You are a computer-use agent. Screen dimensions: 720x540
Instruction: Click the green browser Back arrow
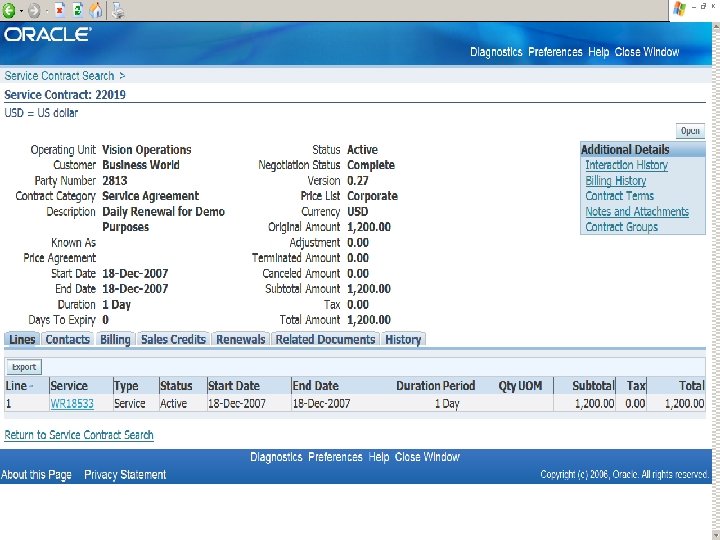click(x=9, y=10)
